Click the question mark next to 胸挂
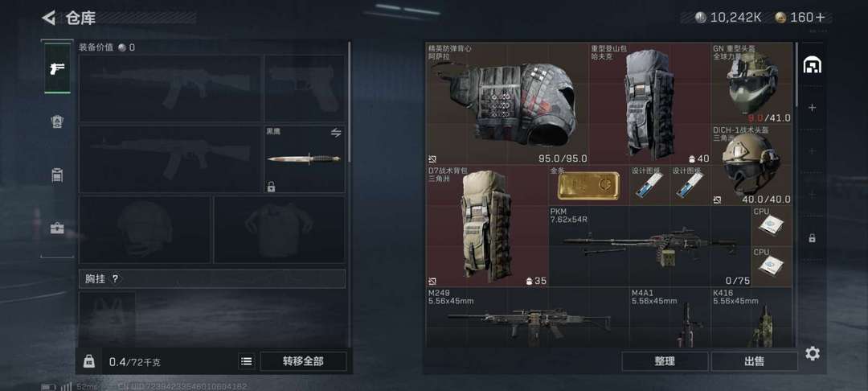The height and width of the screenshot is (391, 868). click(115, 279)
